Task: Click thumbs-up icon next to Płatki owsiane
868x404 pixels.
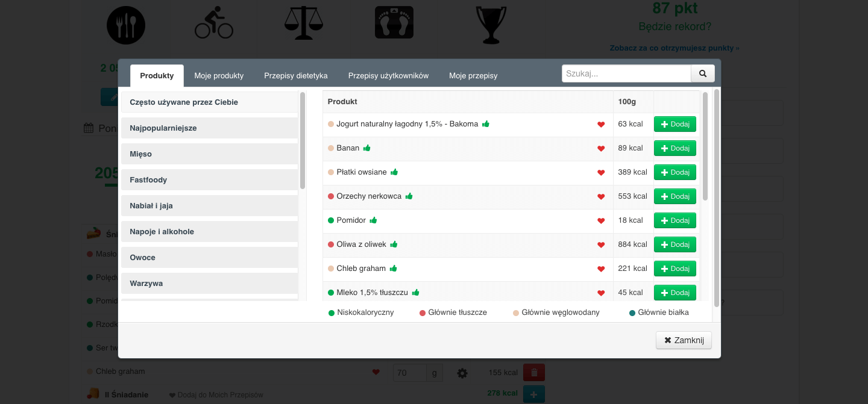Action: tap(394, 172)
